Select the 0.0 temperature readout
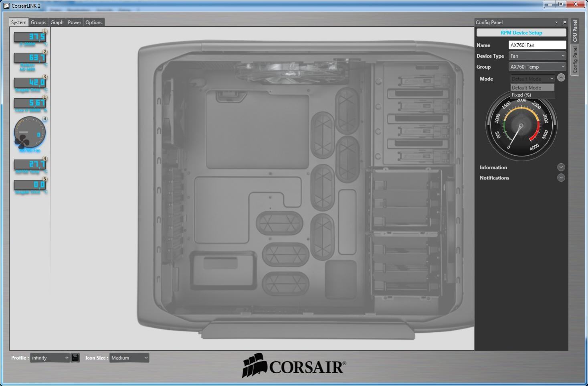Viewport: 588px width, 386px height. pos(30,185)
